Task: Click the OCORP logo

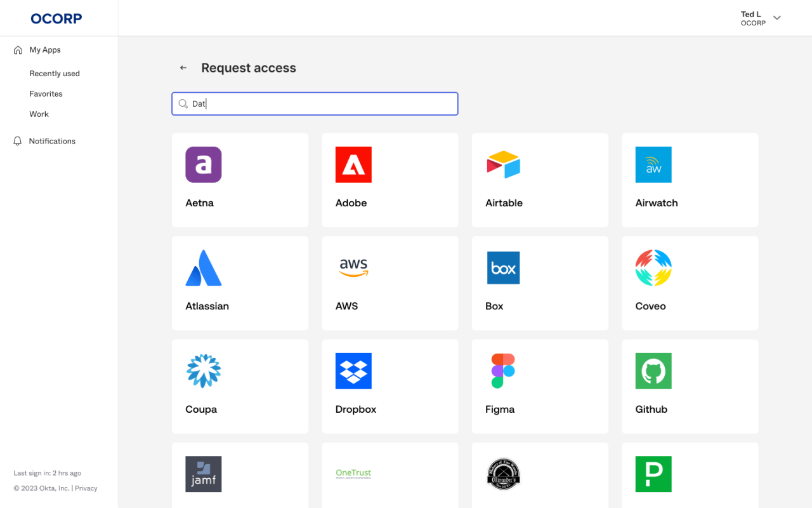Action: coord(56,18)
